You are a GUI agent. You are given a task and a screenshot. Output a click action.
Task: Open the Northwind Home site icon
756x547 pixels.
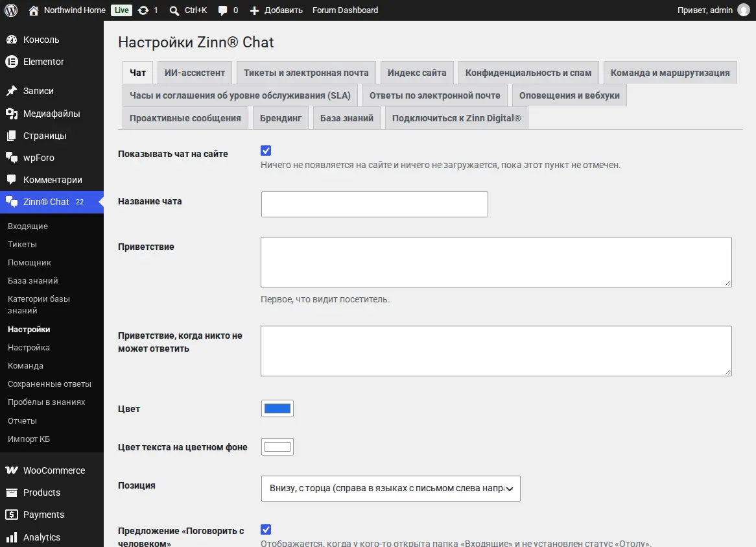[x=33, y=10]
